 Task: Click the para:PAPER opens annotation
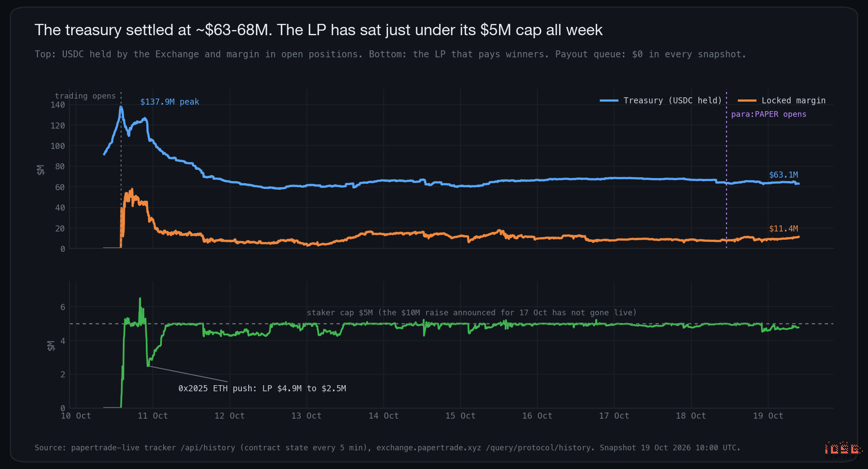pyautogui.click(x=769, y=114)
